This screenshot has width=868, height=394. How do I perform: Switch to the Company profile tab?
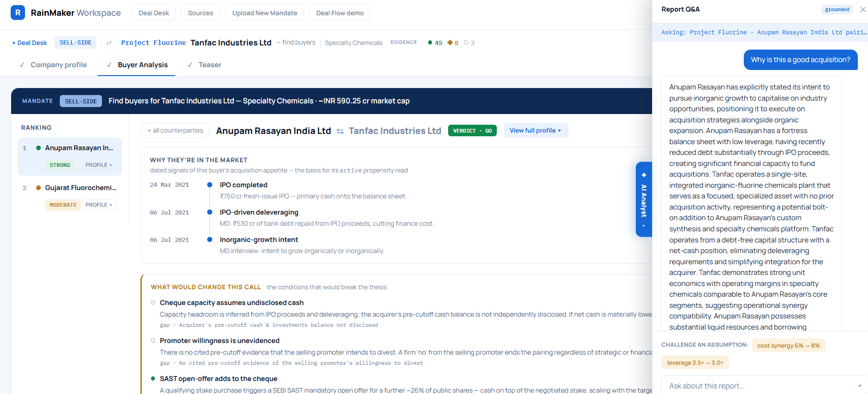(53, 65)
